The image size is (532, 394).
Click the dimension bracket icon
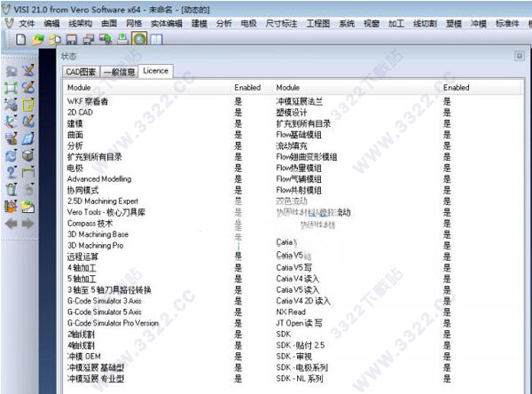28,172
